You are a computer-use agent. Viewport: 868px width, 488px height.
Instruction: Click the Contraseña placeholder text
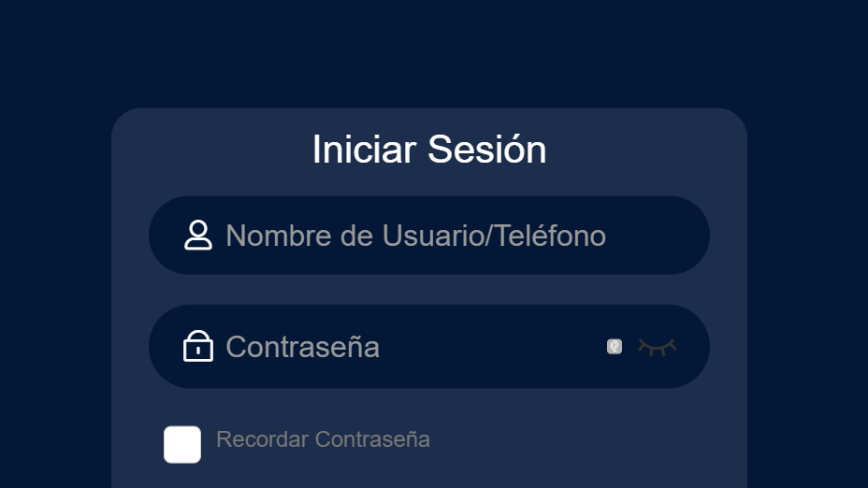(302, 347)
